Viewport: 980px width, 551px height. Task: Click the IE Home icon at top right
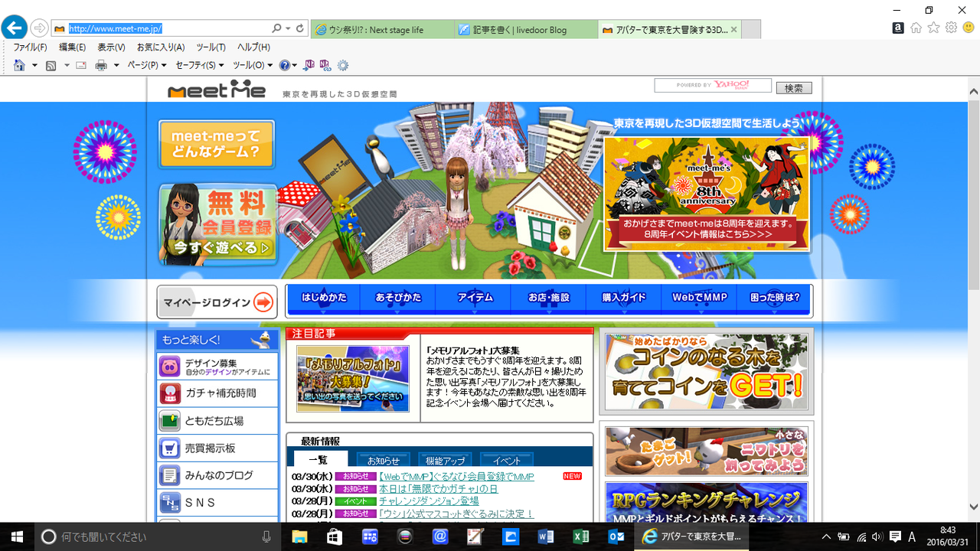[916, 28]
